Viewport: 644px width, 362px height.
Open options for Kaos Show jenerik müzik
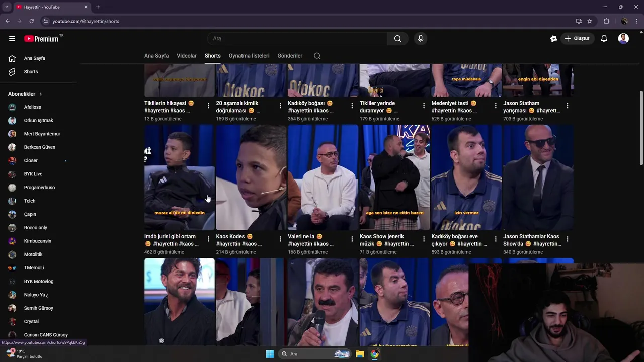(x=424, y=239)
